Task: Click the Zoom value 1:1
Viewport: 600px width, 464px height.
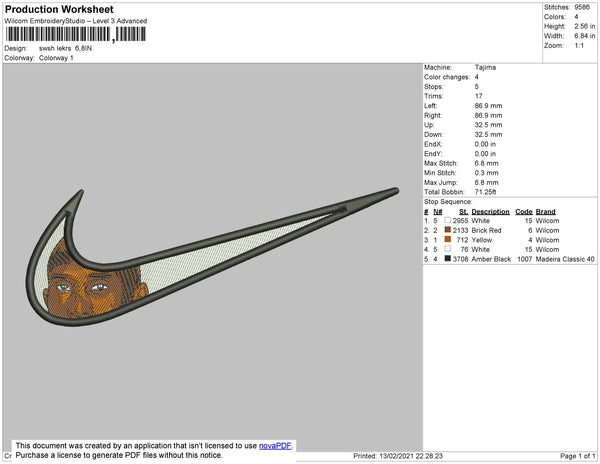Action: coord(579,46)
